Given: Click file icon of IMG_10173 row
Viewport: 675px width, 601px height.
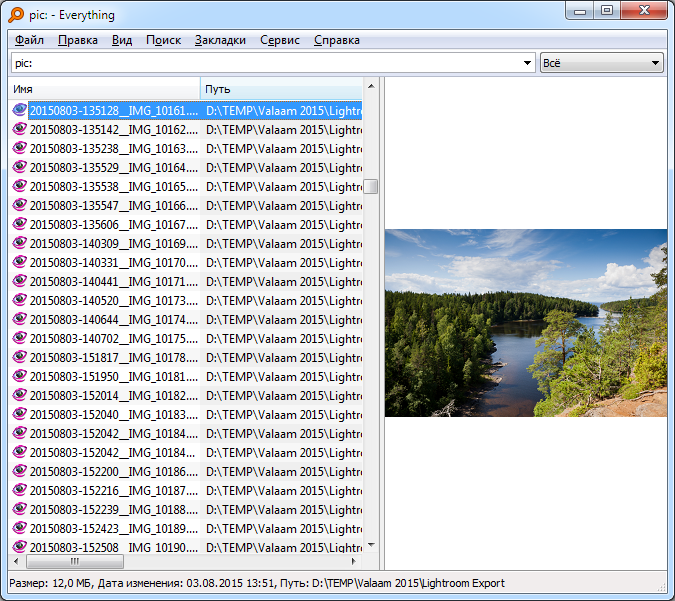Looking at the screenshot, I should click(x=19, y=299).
